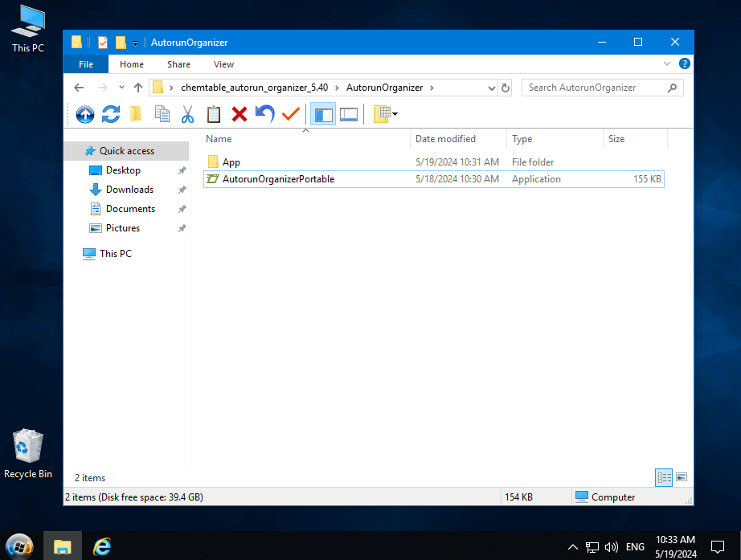The width and height of the screenshot is (741, 560).
Task: Click the Properties icon in title bar
Action: point(103,43)
